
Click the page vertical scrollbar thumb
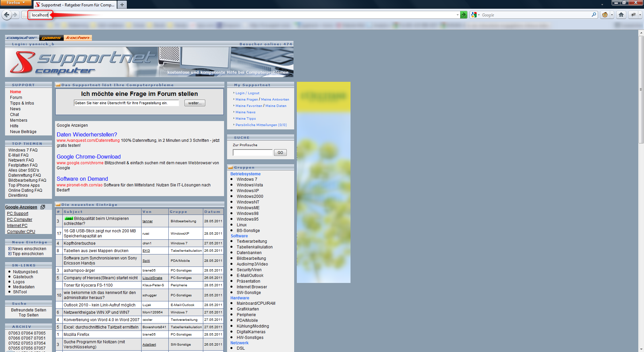point(641,89)
